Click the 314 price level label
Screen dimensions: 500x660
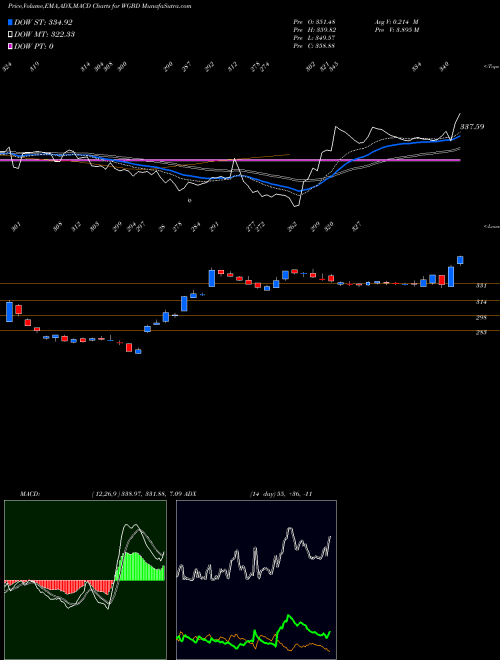[481, 302]
